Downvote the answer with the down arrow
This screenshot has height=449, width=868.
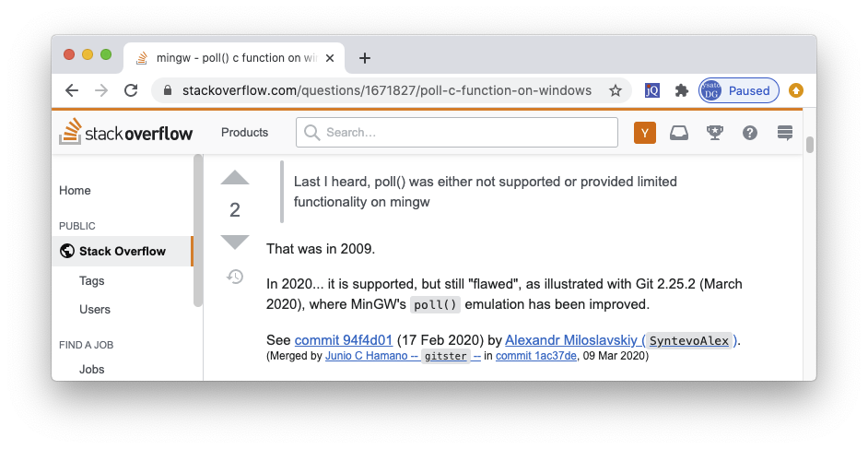(235, 242)
